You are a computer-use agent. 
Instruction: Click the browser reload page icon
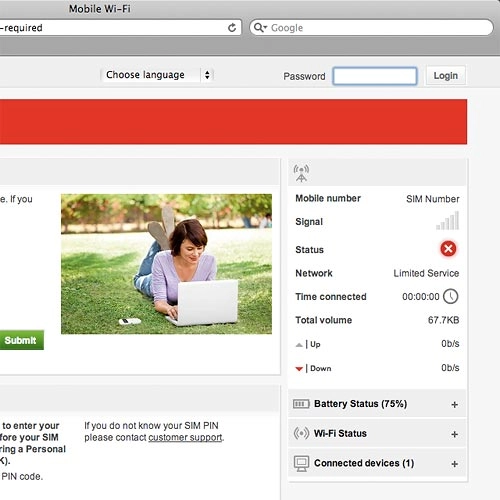tap(232, 28)
